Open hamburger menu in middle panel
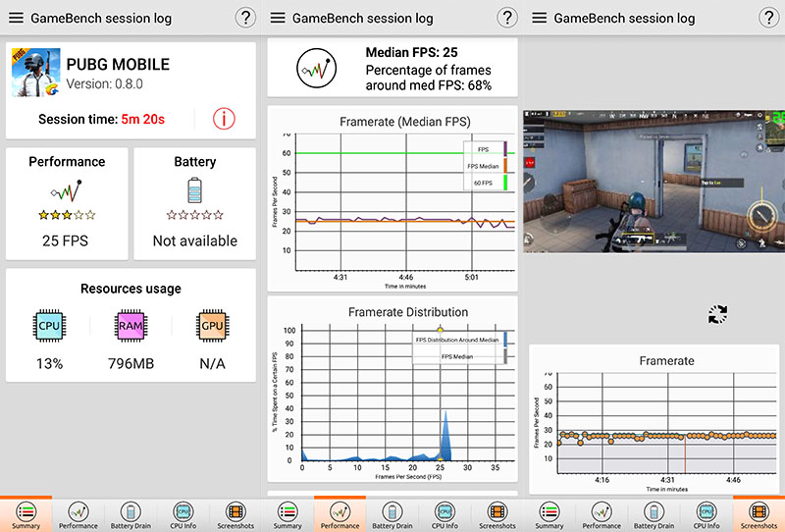Image resolution: width=785 pixels, height=532 pixels. pyautogui.click(x=278, y=18)
